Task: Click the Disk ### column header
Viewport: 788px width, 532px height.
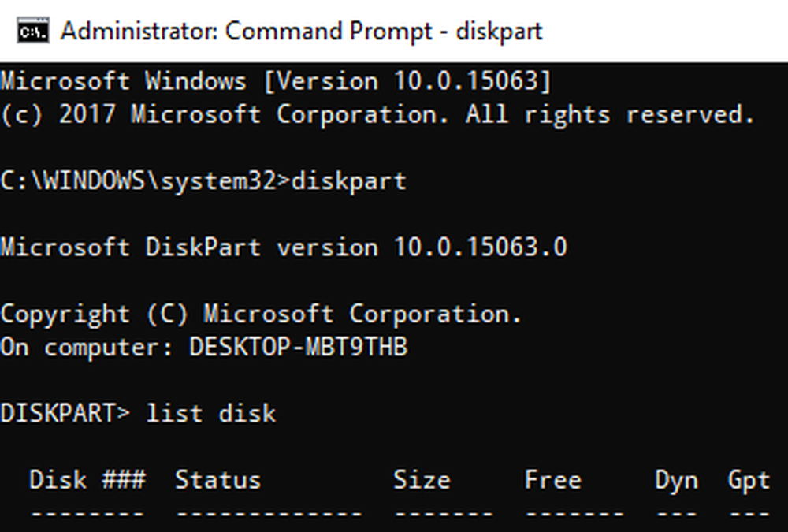Action: coord(88,480)
